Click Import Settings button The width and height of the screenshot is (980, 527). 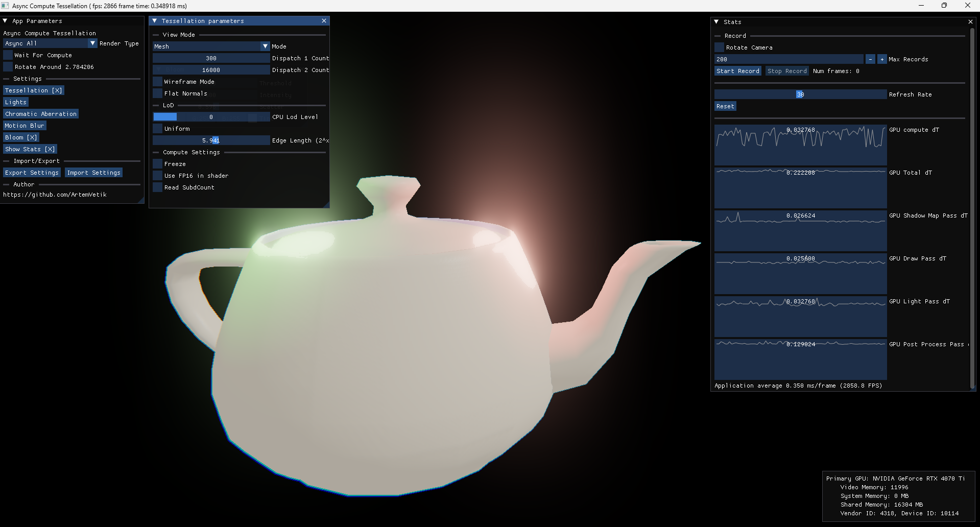point(93,173)
